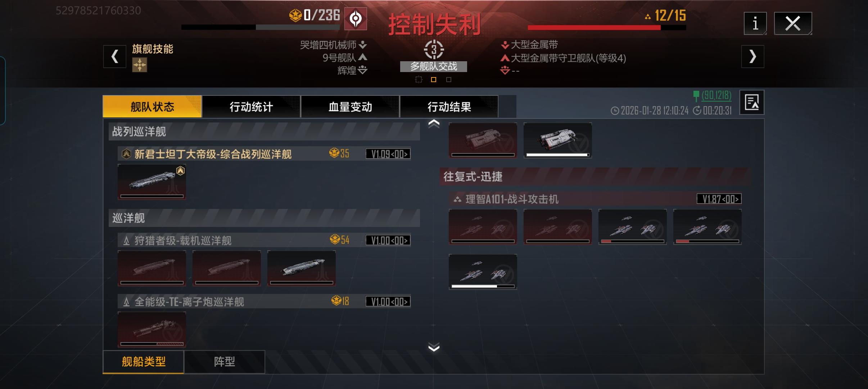
Task: Go to next report with right arrow
Action: [x=752, y=57]
